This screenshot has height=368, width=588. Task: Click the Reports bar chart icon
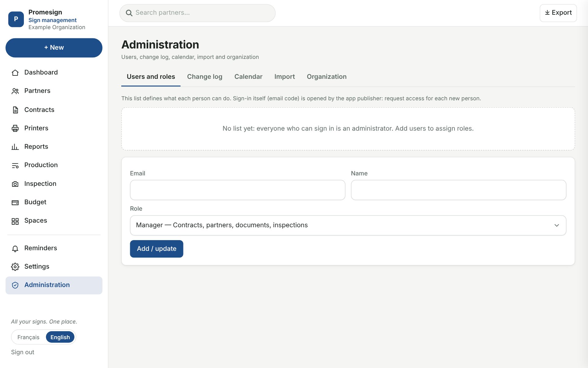click(15, 147)
